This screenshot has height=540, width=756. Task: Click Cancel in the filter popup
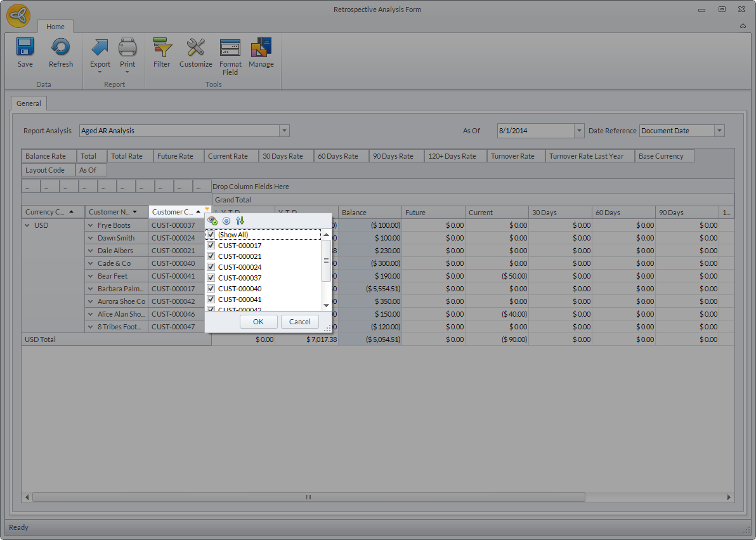[x=299, y=322]
